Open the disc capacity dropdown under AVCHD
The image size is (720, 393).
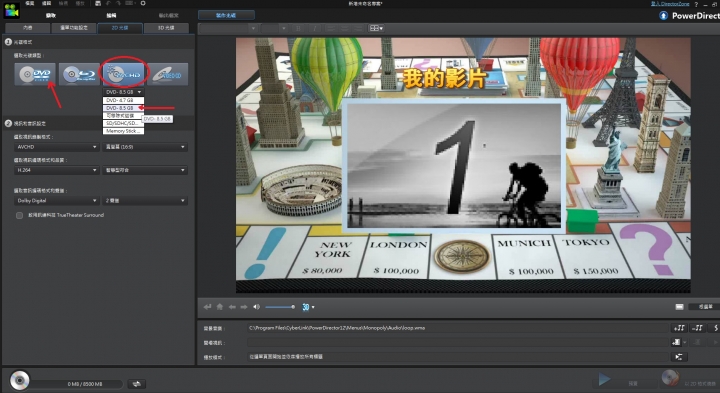123,92
